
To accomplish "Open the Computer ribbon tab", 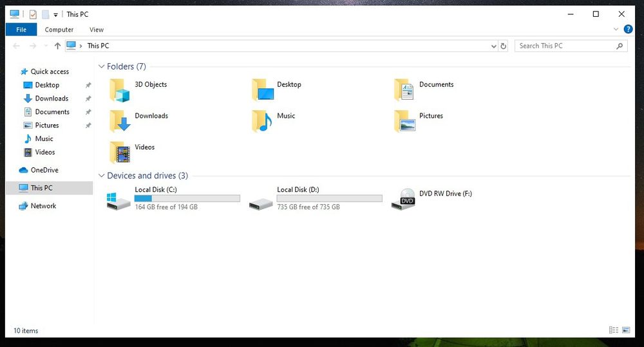I will (59, 30).
